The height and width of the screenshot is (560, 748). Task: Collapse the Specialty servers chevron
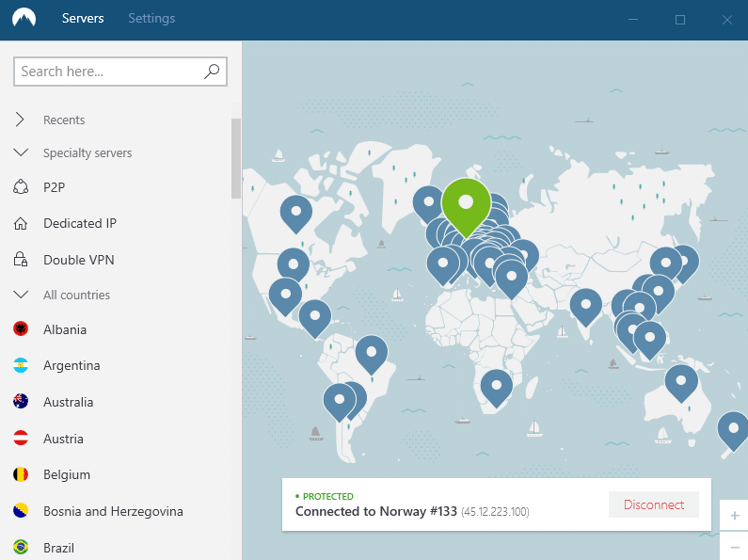click(x=21, y=152)
